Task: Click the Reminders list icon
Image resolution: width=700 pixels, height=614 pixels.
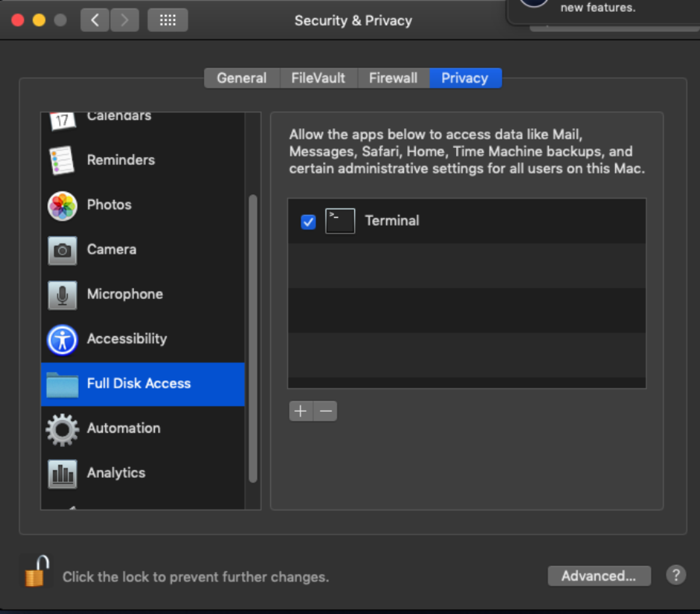Action: click(x=62, y=160)
